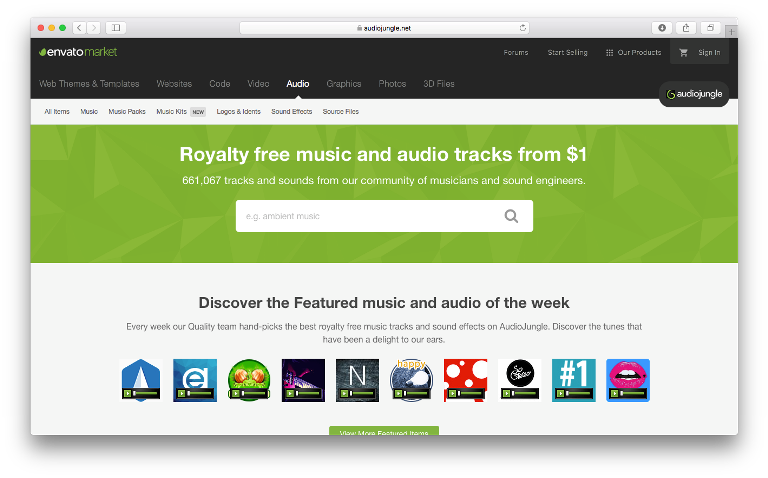Show all tabs button in Safari

pos(710,28)
